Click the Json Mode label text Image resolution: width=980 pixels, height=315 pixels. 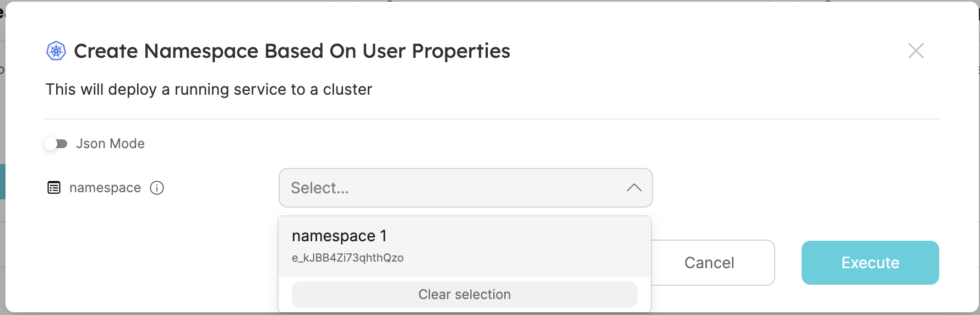(x=110, y=144)
